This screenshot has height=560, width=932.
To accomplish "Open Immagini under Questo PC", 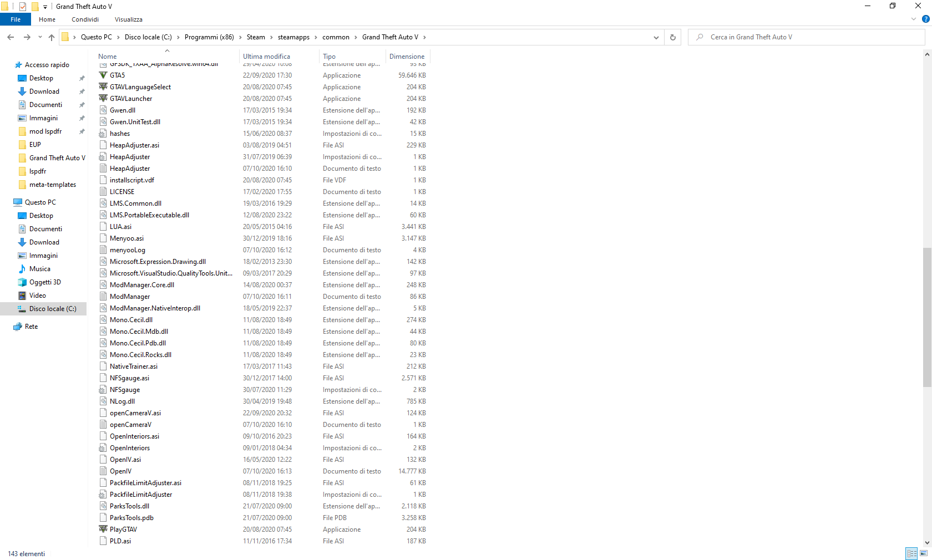I will click(43, 256).
